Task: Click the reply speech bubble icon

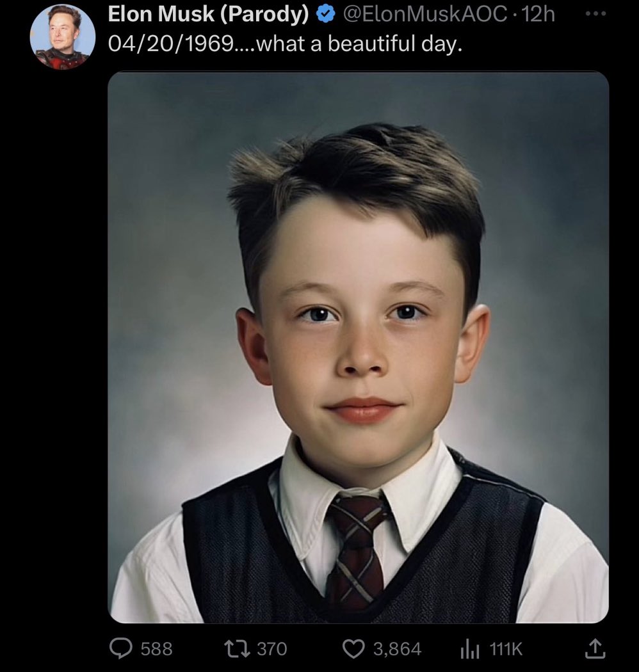Action: [x=120, y=648]
